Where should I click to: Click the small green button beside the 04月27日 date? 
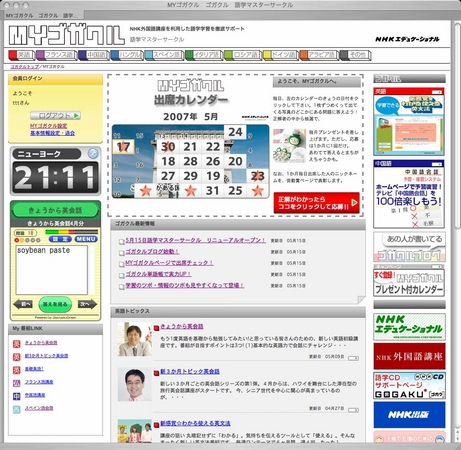pyautogui.click(x=353, y=410)
